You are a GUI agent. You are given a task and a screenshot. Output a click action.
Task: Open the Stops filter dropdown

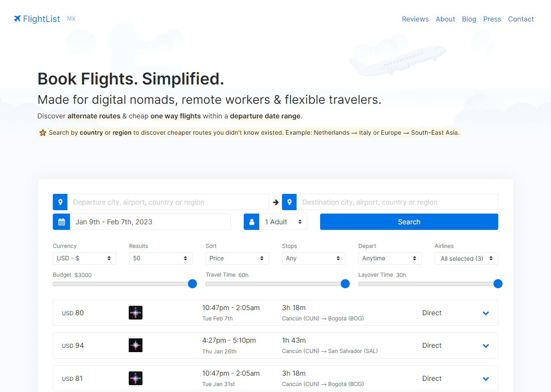point(313,258)
